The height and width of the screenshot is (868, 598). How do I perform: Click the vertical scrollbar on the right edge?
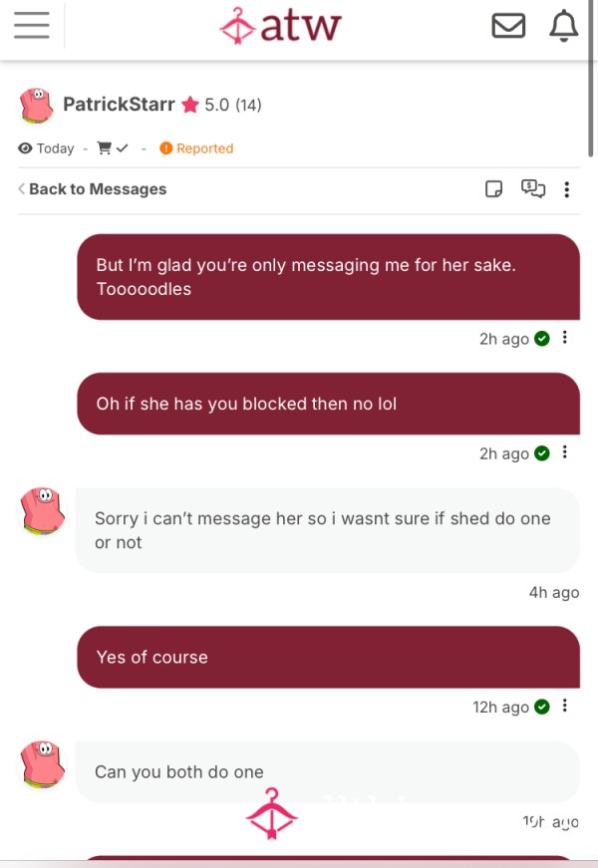[591, 79]
